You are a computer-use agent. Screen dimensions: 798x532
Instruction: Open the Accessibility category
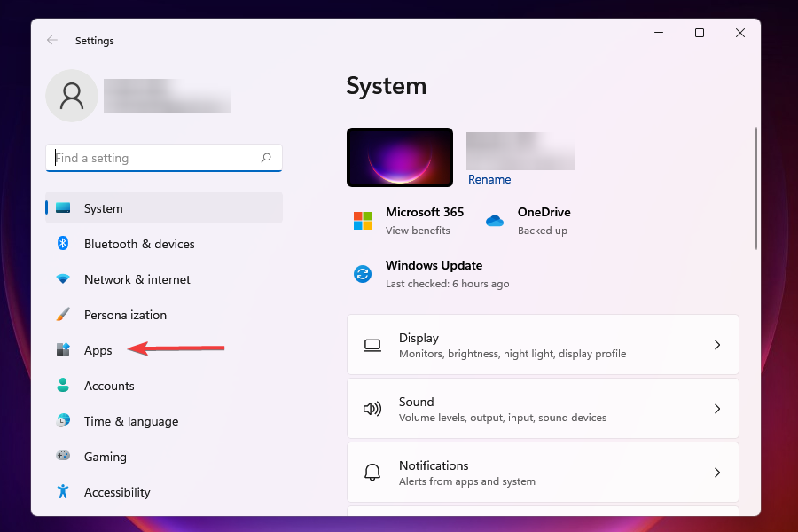tap(164, 492)
